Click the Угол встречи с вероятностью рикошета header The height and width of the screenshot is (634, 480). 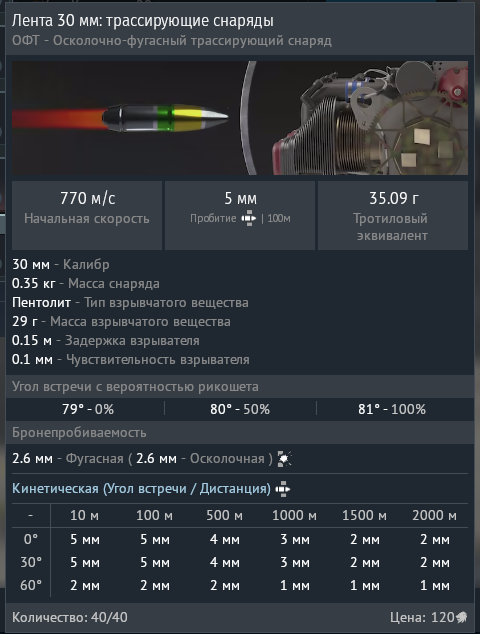[135, 387]
